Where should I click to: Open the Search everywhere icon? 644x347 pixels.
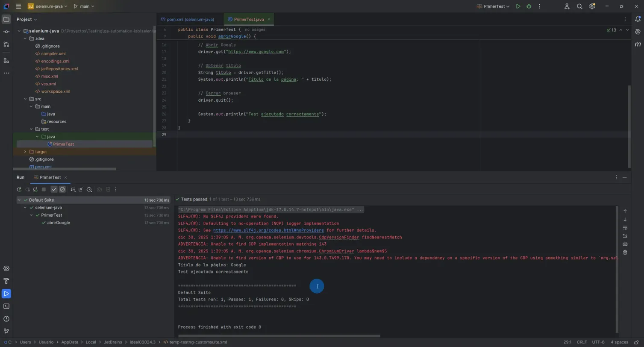click(579, 6)
